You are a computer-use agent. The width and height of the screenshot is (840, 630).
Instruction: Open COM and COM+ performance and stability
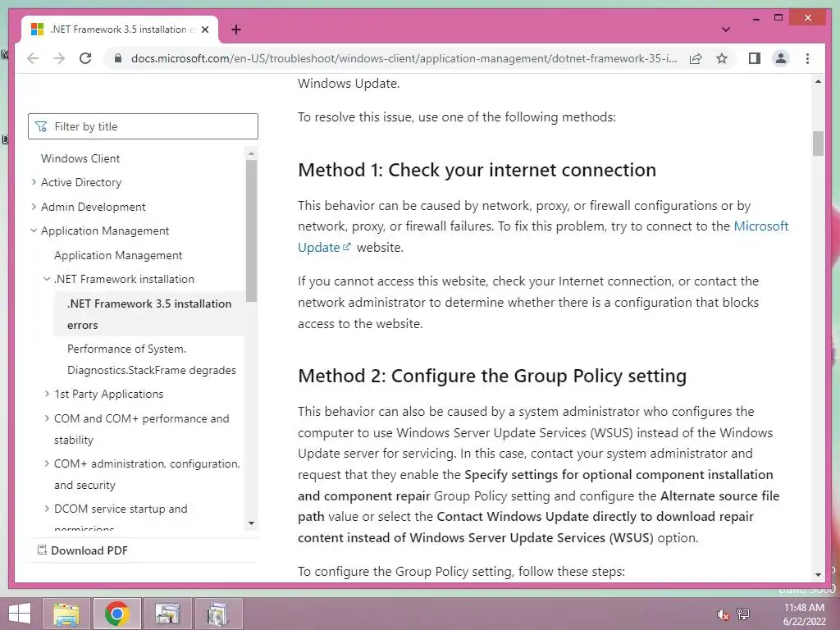point(141,429)
